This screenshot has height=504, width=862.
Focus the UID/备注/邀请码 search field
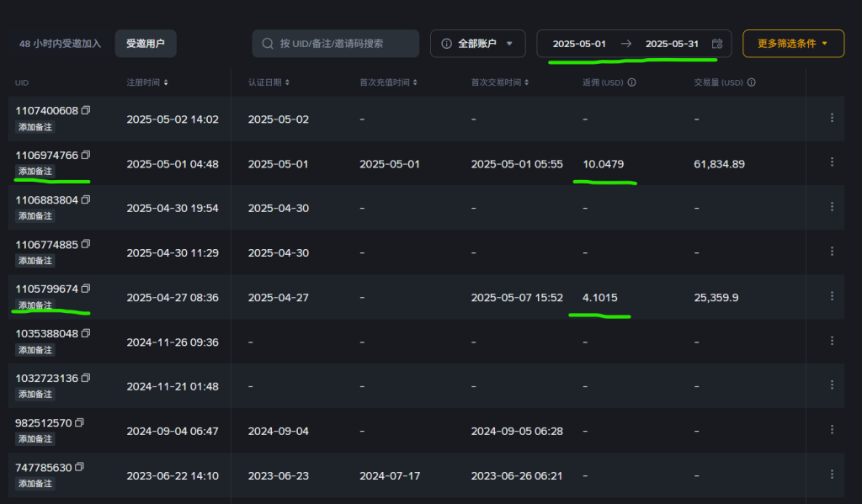(x=335, y=44)
